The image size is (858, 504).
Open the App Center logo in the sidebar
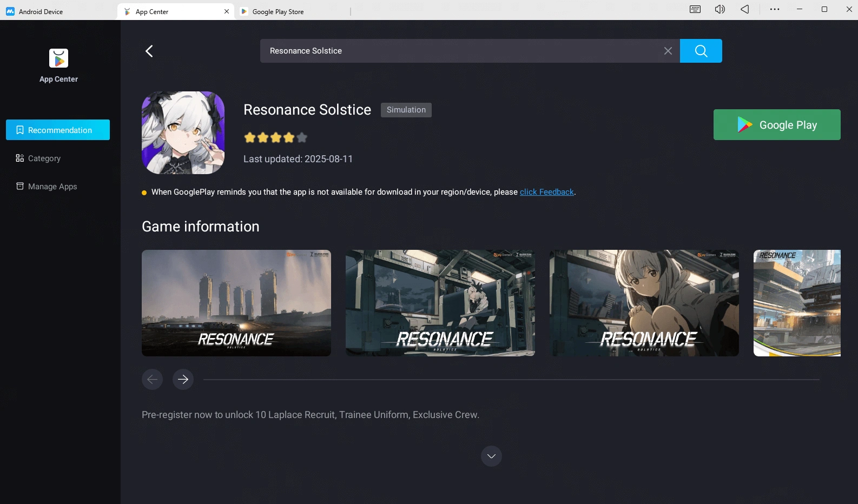coord(58,58)
